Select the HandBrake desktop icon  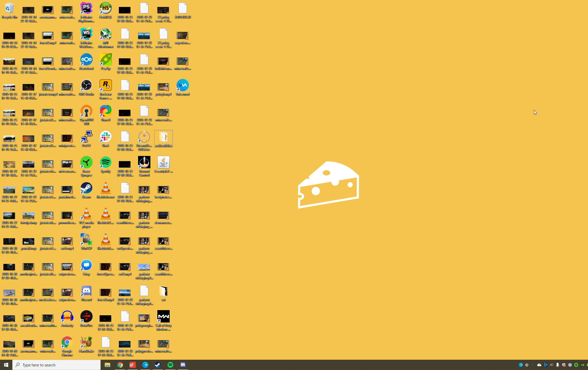click(x=86, y=343)
